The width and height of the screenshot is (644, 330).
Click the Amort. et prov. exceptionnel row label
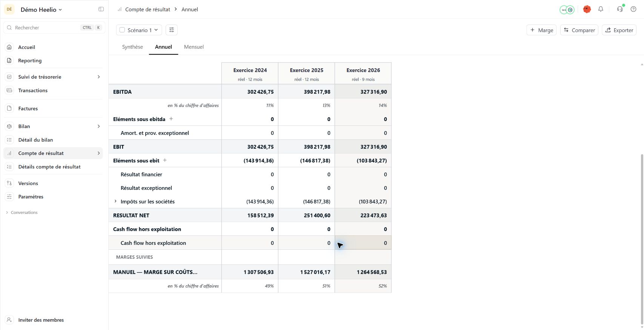155,133
